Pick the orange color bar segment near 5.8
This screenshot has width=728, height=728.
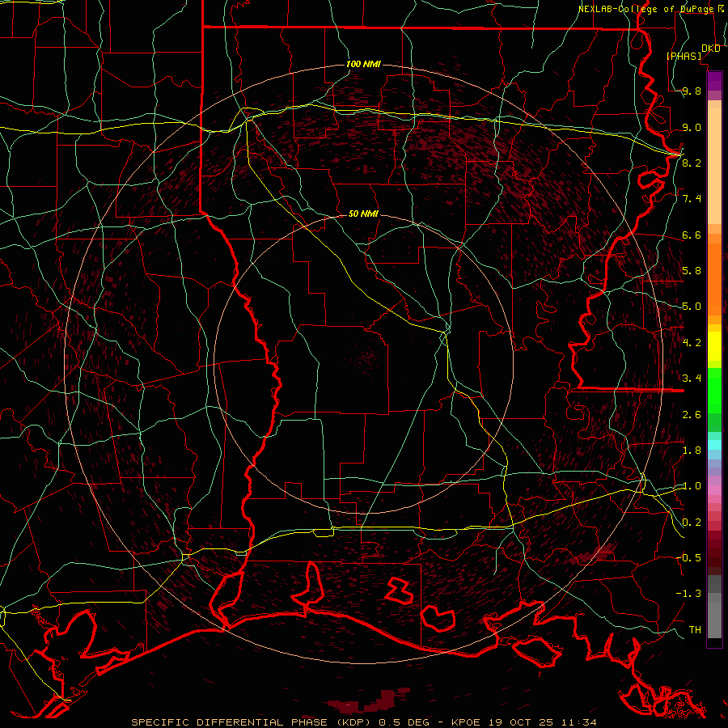coord(714,278)
